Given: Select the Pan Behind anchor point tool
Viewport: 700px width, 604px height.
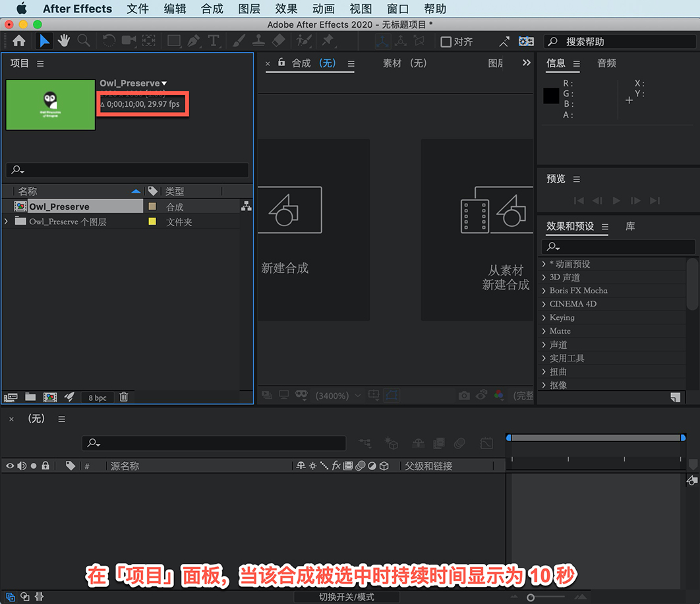Looking at the screenshot, I should coord(149,41).
